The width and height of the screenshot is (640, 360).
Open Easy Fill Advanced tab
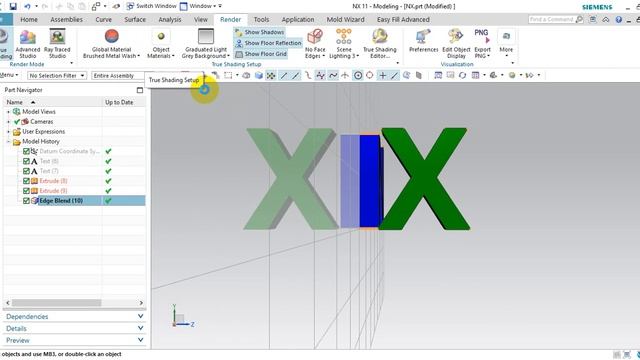pos(403,19)
